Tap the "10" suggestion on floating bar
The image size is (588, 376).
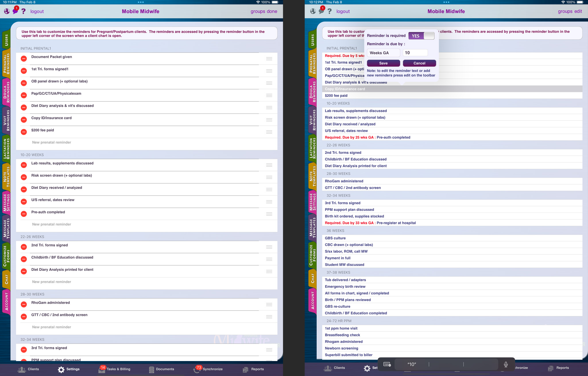coord(412,364)
